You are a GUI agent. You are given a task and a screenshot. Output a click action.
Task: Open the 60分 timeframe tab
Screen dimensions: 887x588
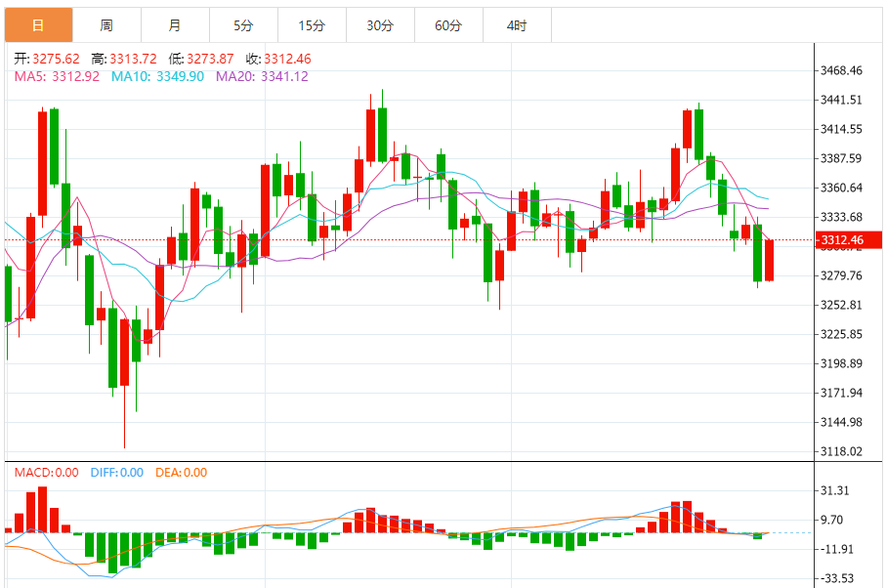tap(449, 25)
